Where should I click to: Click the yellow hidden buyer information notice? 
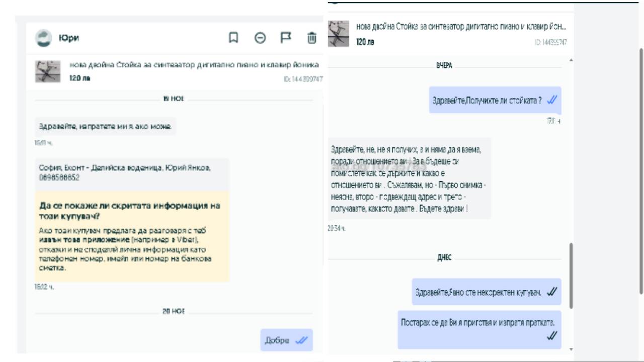132,236
